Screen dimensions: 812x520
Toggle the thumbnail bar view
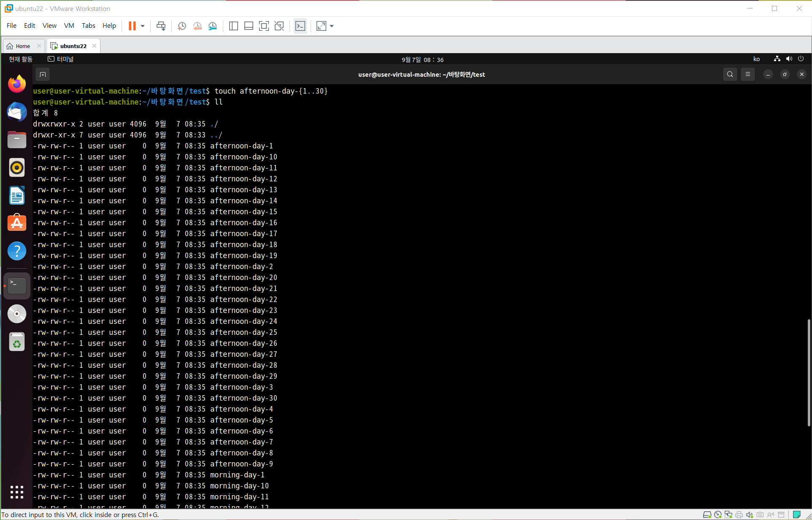tap(249, 26)
